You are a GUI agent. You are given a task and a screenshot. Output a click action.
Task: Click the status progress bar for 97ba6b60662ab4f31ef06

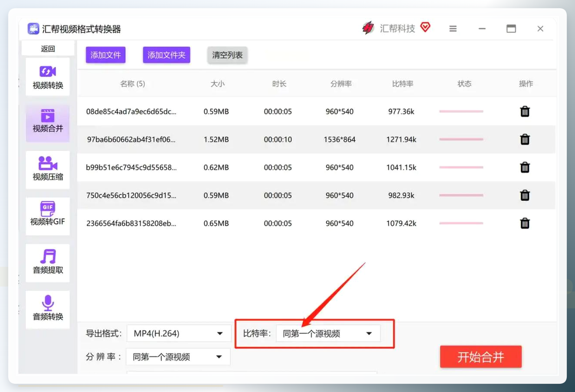tap(461, 139)
